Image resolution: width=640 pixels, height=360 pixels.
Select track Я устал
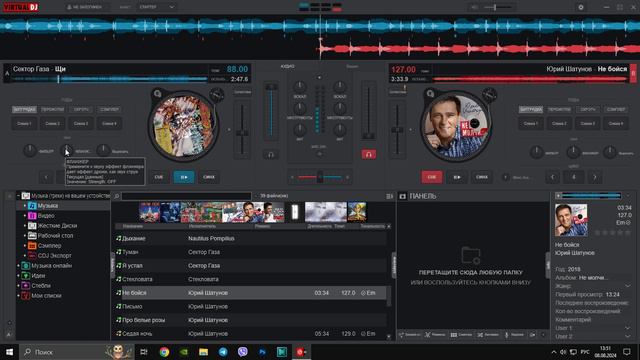250,266
